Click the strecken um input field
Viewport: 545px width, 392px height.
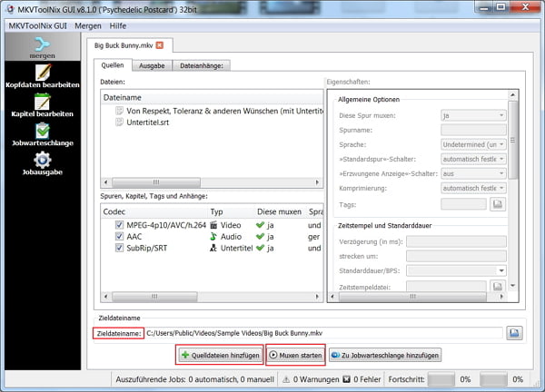point(456,256)
